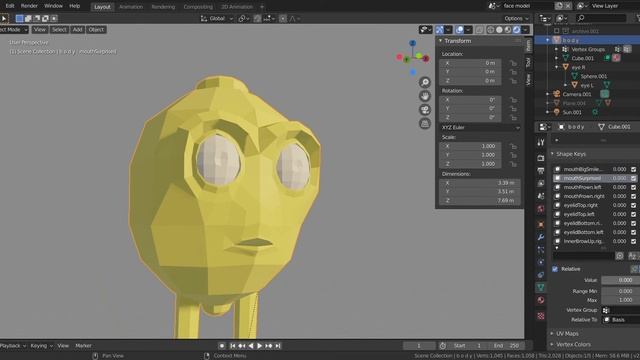The image size is (640, 360).
Task: Jump to the timeline start frame
Action: 233,346
